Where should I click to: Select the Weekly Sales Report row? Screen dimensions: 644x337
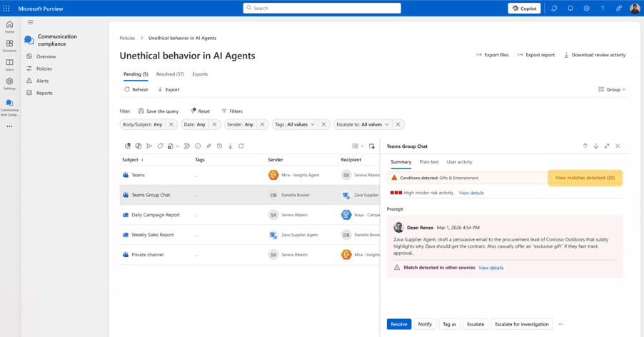click(250, 235)
